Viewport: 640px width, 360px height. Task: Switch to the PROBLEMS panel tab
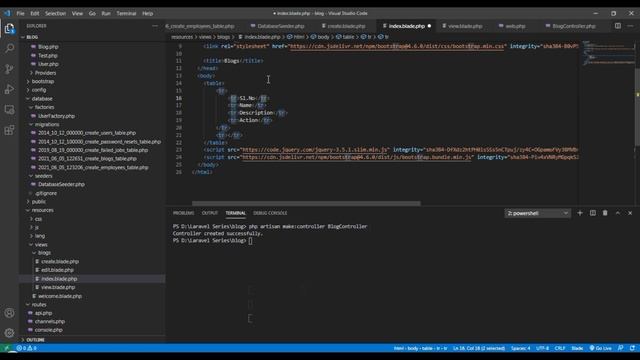pyautogui.click(x=183, y=213)
